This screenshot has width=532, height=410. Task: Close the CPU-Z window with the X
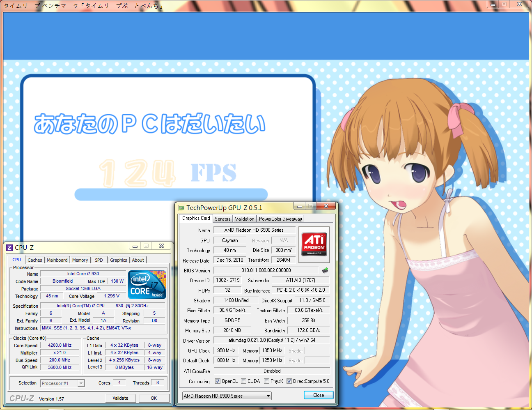(161, 246)
